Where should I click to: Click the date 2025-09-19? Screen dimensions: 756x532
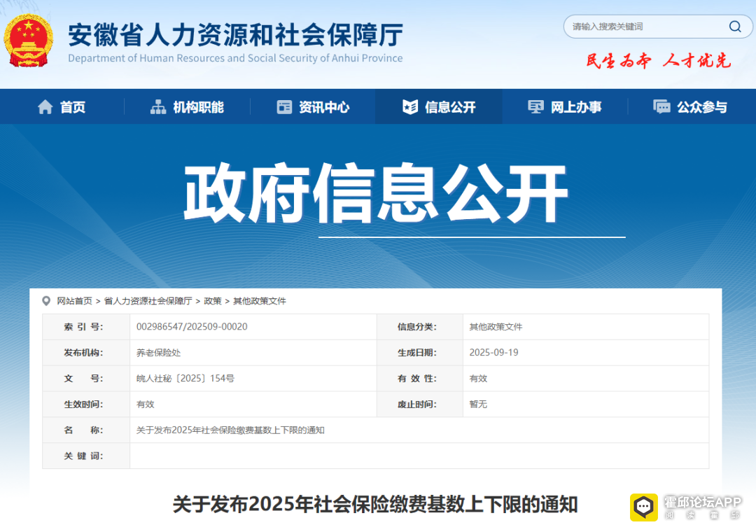point(493,353)
